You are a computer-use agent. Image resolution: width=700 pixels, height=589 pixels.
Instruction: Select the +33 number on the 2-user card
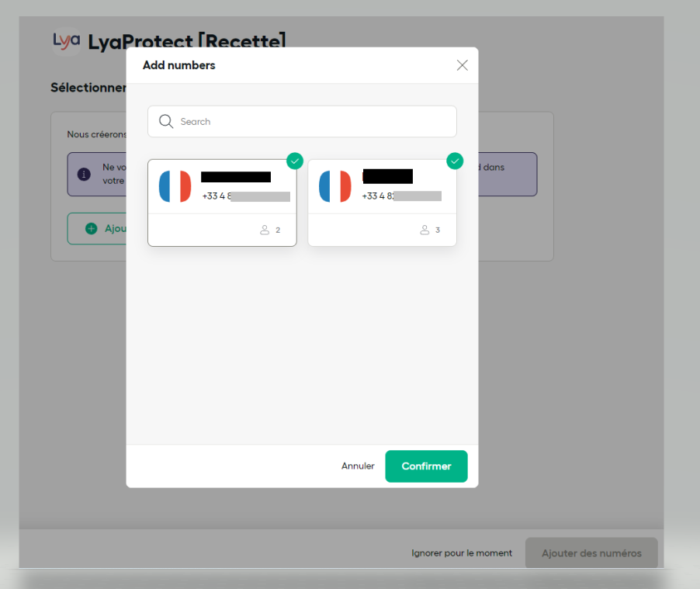point(245,196)
